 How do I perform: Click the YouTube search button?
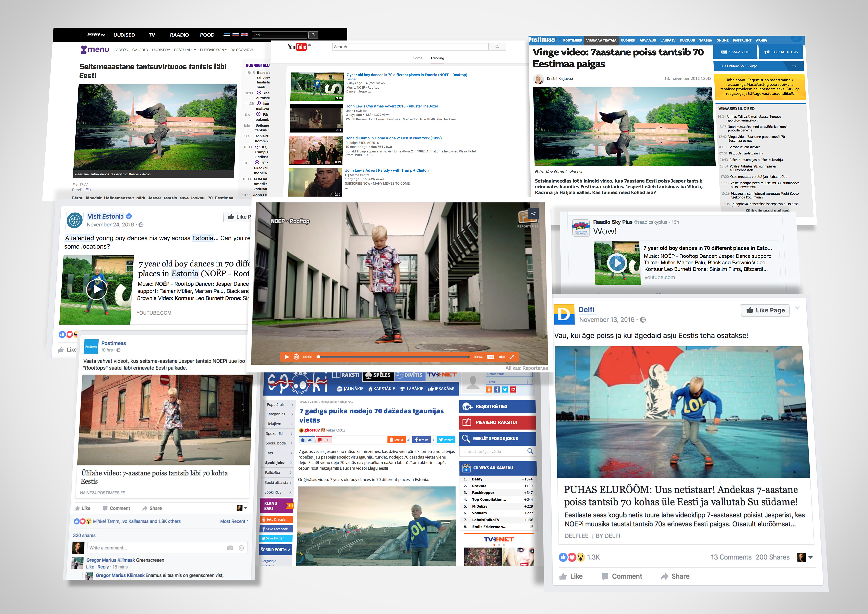pos(497,47)
